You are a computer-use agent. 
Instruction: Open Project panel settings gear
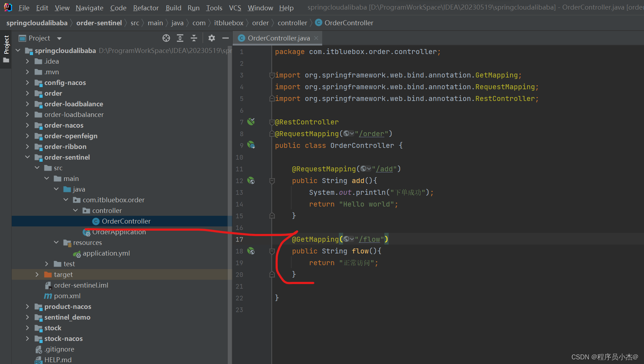pyautogui.click(x=212, y=38)
